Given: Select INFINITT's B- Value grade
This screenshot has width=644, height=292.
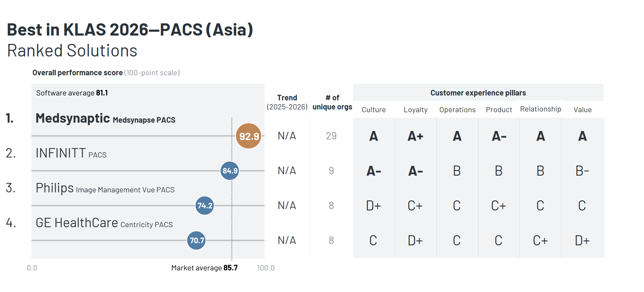Looking at the screenshot, I should click(582, 171).
